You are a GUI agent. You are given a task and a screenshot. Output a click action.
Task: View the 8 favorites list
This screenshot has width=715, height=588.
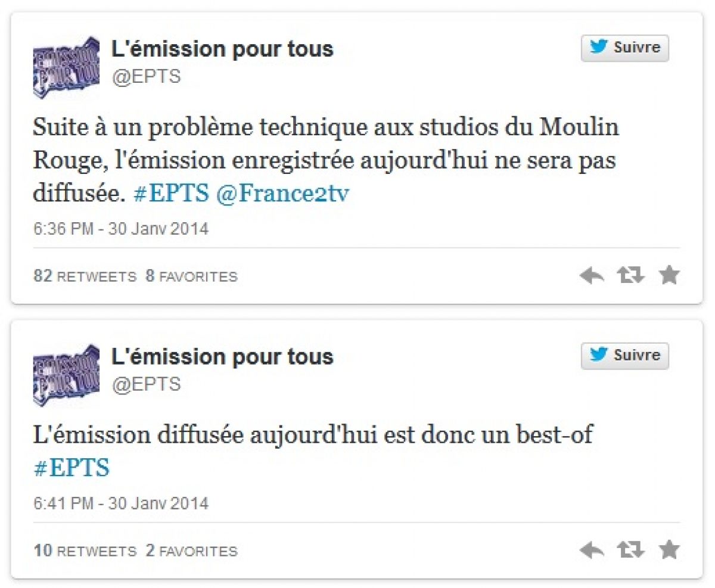(x=191, y=276)
